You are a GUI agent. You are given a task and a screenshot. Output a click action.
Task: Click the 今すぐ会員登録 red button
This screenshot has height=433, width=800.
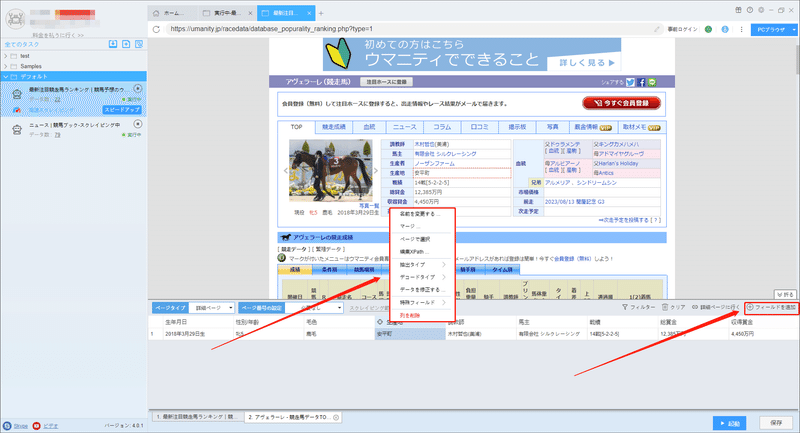621,103
